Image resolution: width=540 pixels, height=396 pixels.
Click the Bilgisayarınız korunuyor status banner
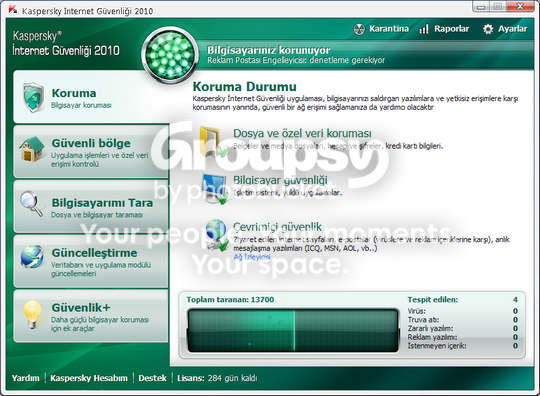(268, 50)
